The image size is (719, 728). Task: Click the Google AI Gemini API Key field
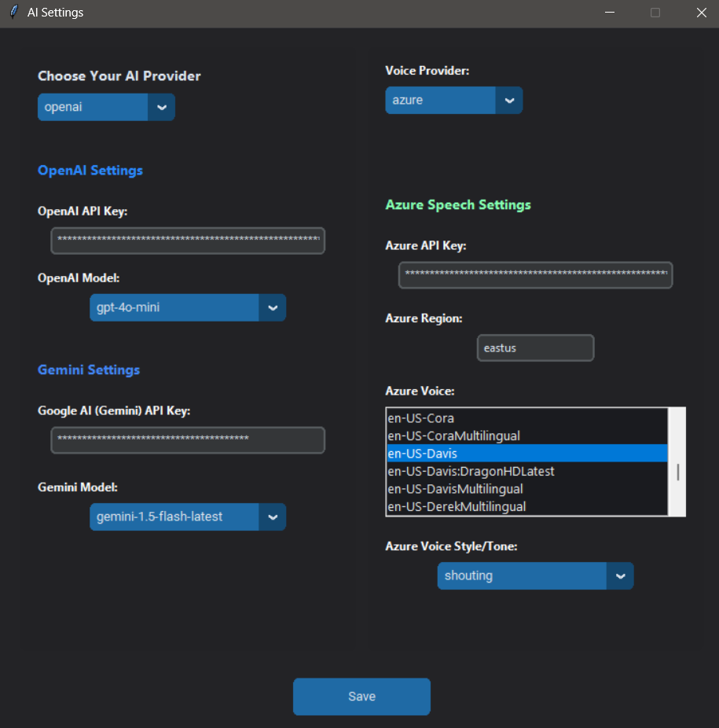pos(188,440)
